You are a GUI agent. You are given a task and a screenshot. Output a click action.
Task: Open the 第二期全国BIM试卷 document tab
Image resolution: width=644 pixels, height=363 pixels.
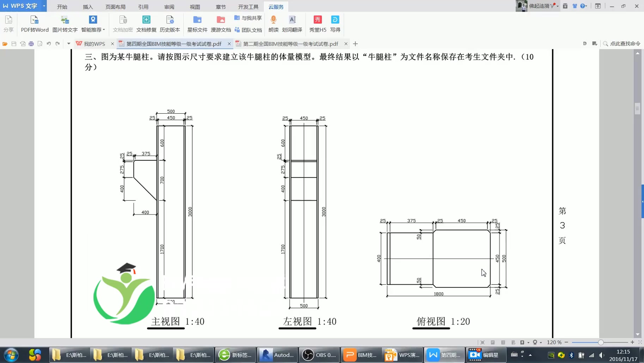point(289,43)
